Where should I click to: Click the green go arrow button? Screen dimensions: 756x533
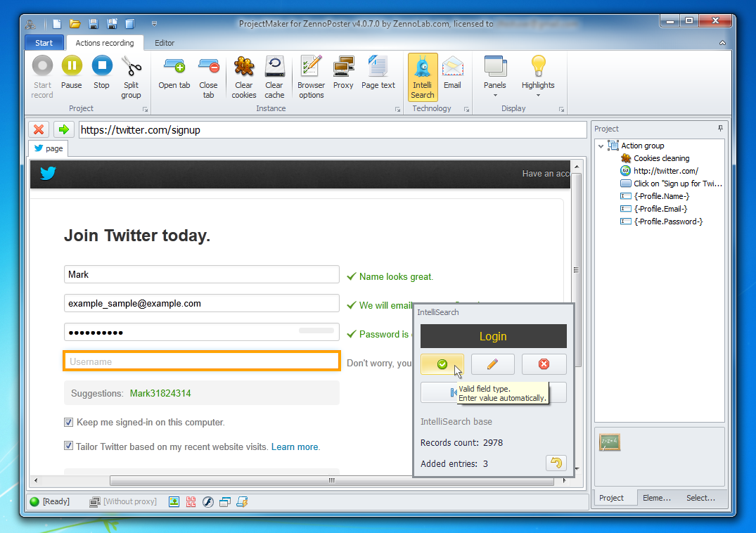coord(63,129)
